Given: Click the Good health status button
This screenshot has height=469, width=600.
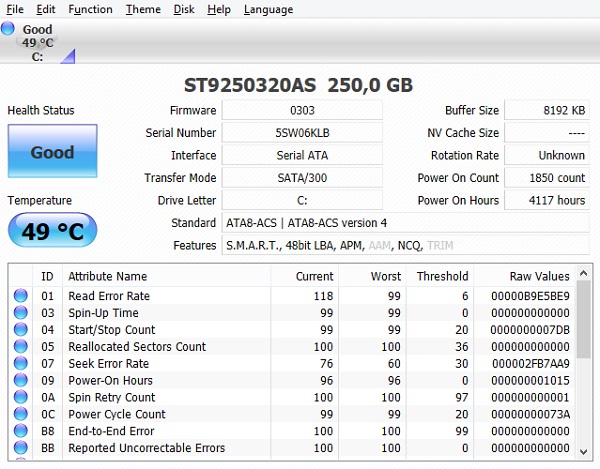Looking at the screenshot, I should (52, 151).
